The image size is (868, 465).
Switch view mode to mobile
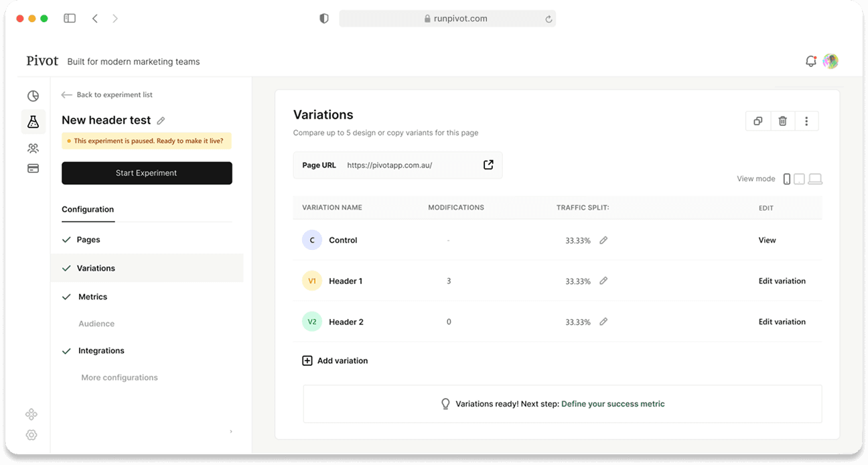pos(787,179)
